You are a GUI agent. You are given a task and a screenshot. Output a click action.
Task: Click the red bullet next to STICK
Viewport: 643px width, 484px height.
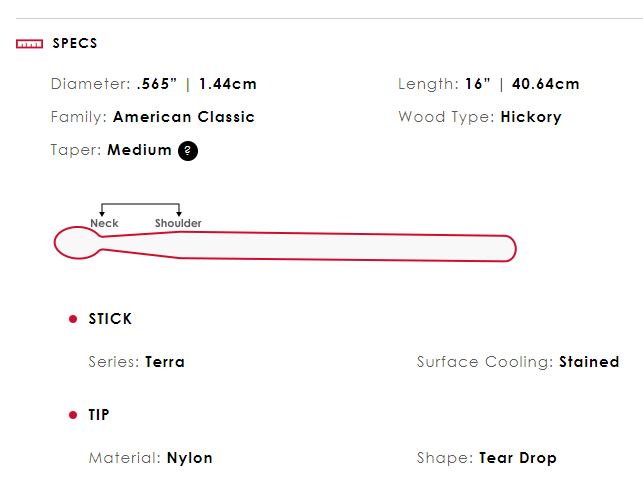click(72, 319)
